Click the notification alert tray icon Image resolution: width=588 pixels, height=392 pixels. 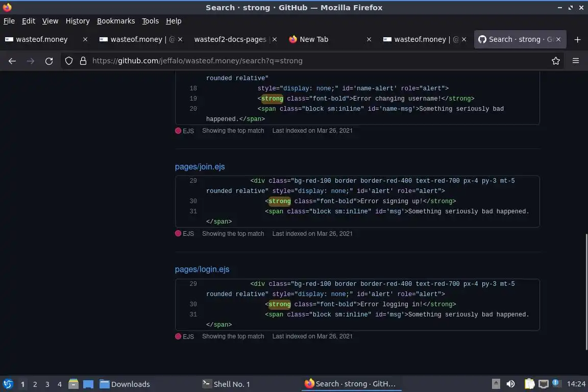tap(556, 383)
